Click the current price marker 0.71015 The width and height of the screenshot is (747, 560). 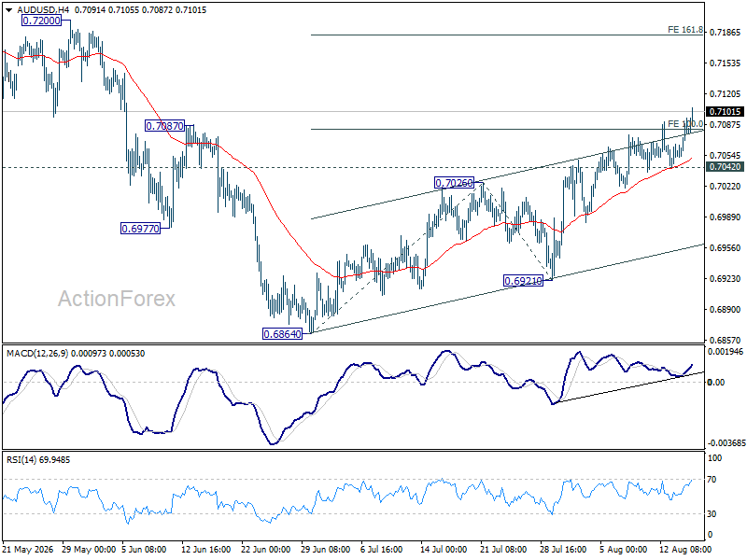(x=725, y=111)
